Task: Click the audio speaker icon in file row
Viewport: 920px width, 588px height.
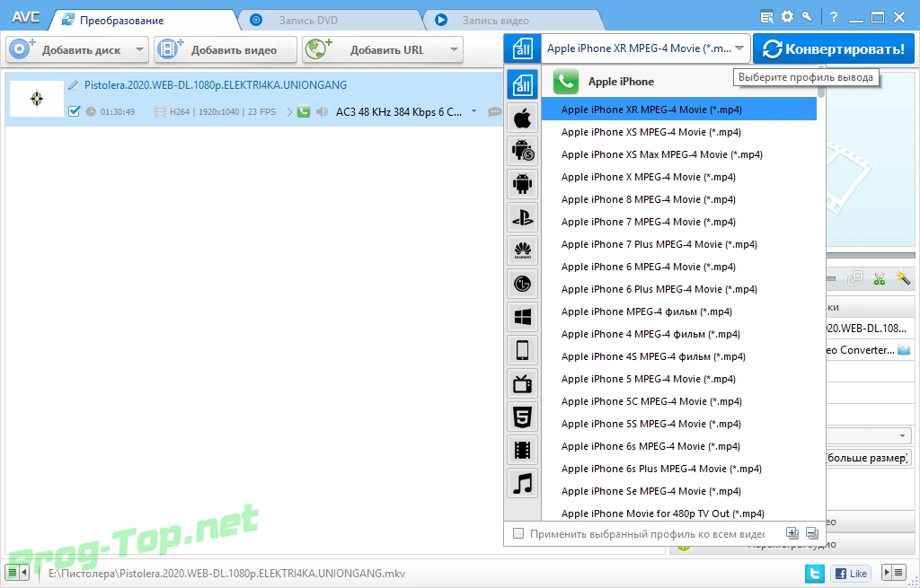Action: [x=322, y=111]
